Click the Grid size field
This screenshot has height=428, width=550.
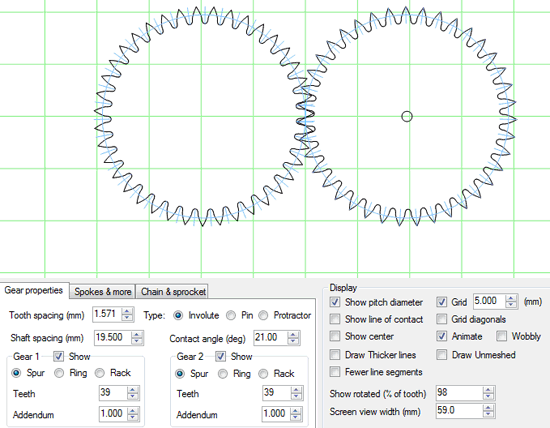click(489, 301)
